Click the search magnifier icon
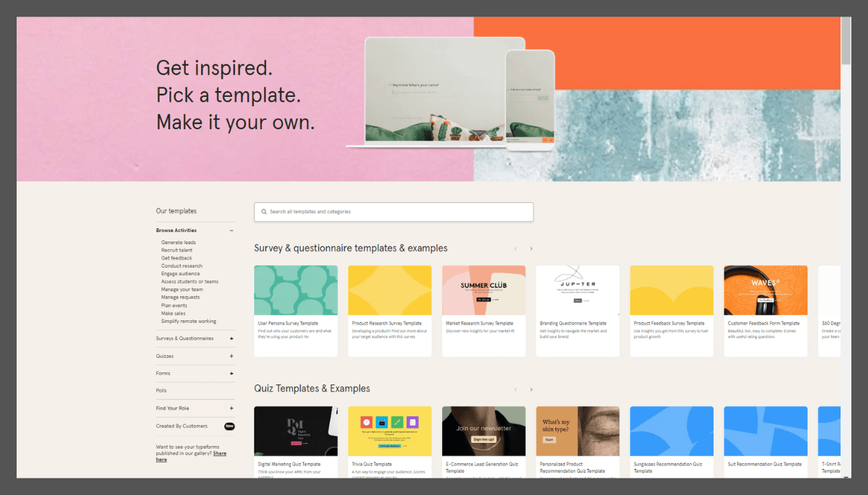Viewport: 868px width, 495px height. pos(264,212)
